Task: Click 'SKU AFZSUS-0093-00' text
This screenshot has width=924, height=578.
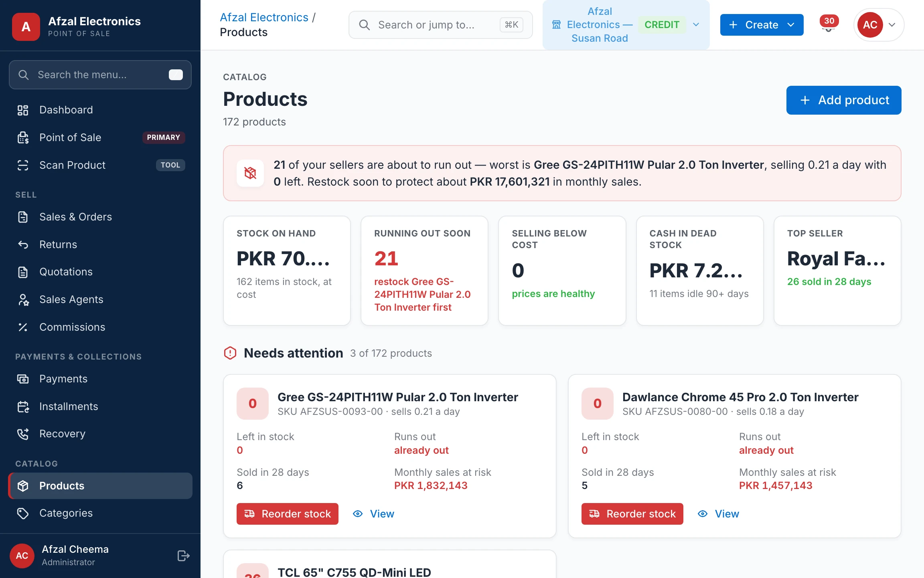Action: pos(330,412)
